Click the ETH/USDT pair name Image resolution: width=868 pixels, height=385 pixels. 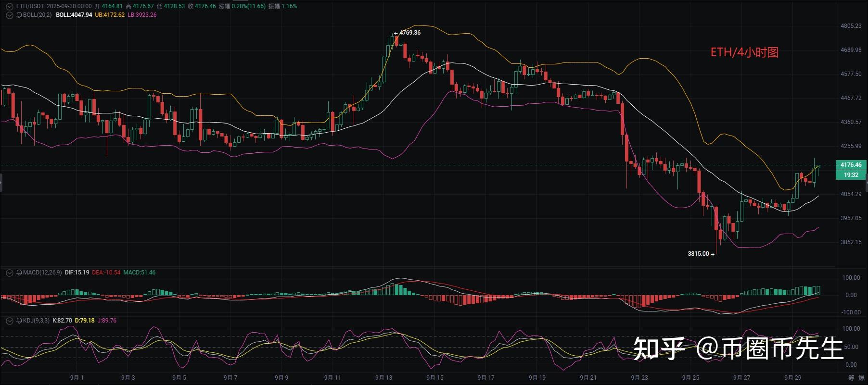[30, 6]
